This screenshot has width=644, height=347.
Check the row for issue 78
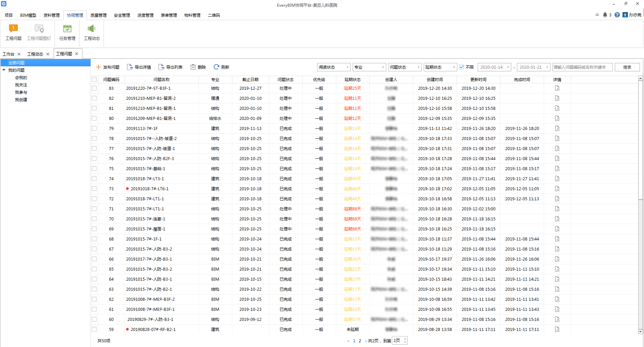point(94,138)
